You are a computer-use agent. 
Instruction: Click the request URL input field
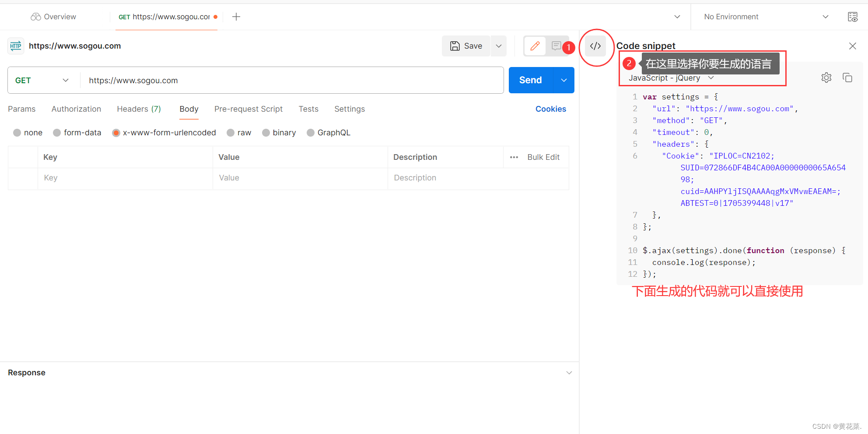pos(292,81)
